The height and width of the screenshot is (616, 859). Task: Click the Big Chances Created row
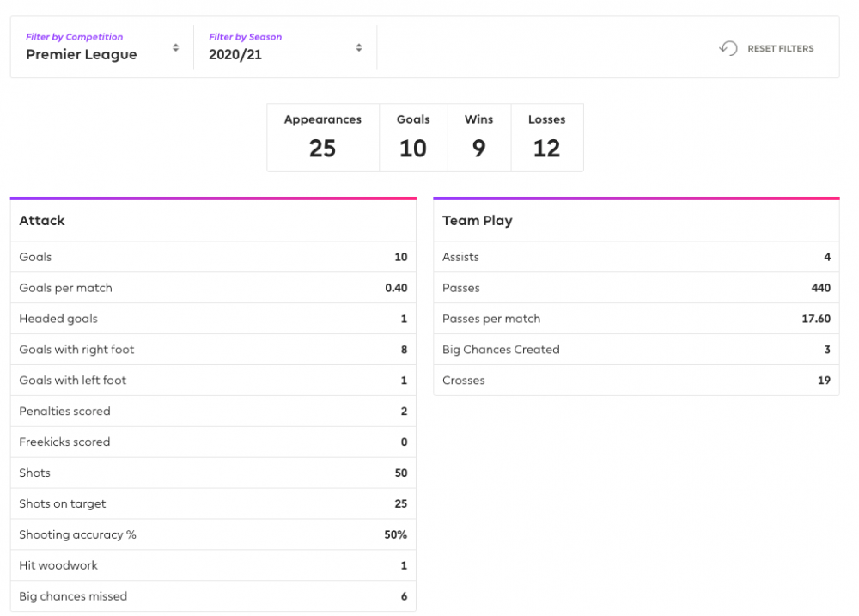[x=636, y=350]
